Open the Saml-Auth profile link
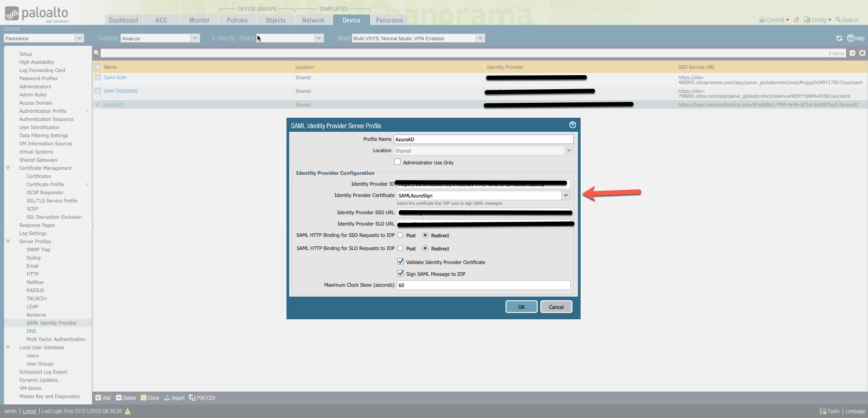The height and width of the screenshot is (418, 868). [115, 77]
